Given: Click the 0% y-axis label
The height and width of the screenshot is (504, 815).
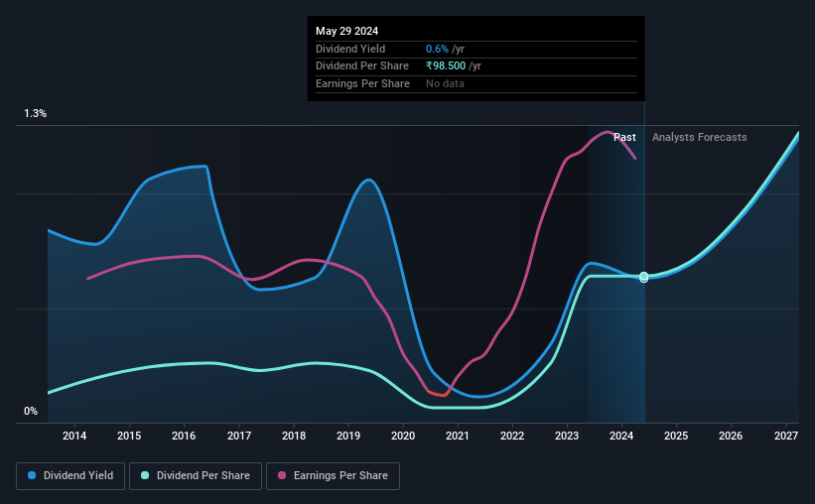Looking at the screenshot, I should (x=31, y=411).
